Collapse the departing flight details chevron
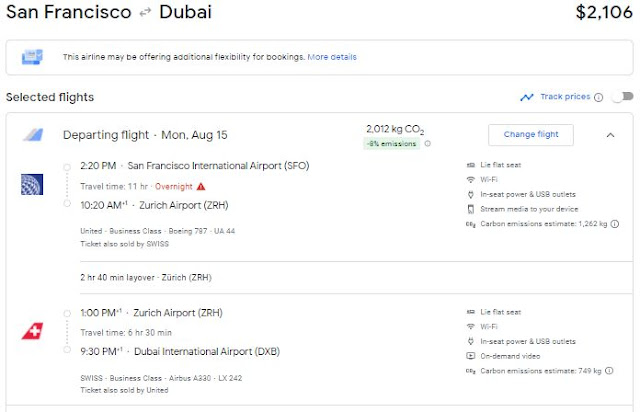The width and height of the screenshot is (640, 412). [610, 134]
